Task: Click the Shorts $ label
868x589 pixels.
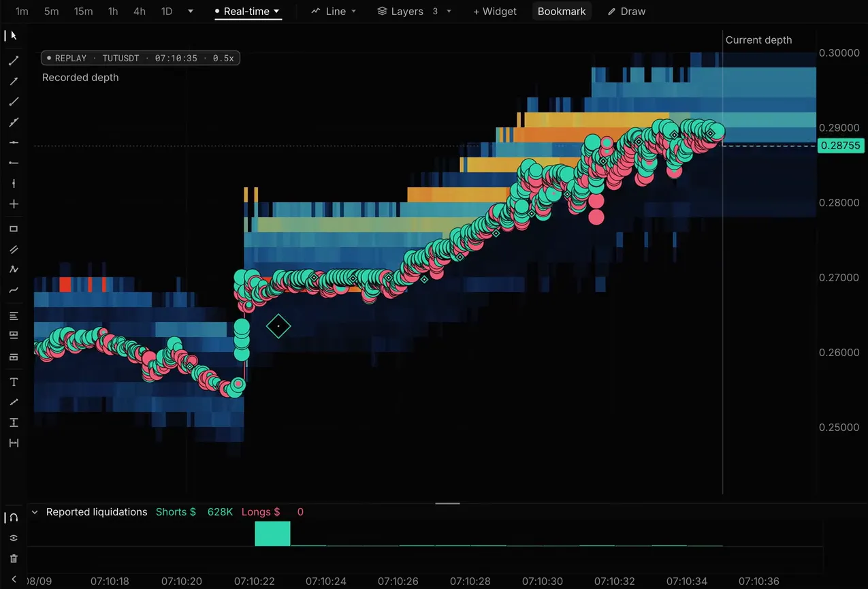Action: (176, 512)
